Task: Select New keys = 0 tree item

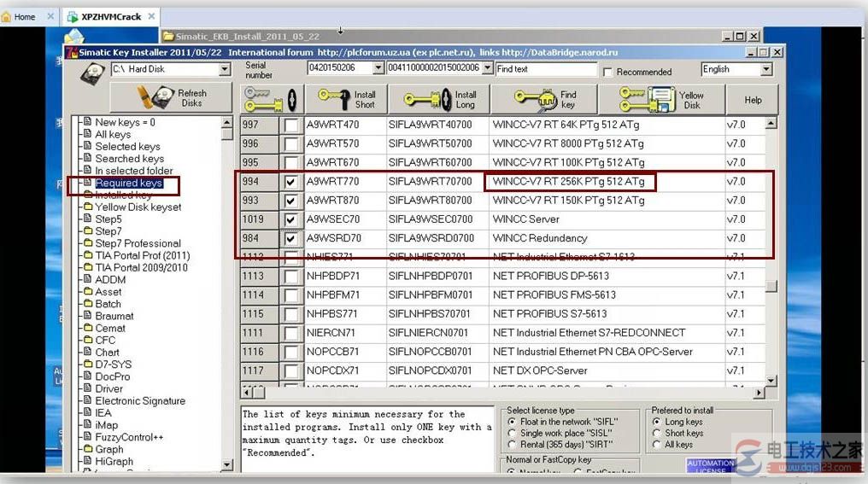Action: 125,122
